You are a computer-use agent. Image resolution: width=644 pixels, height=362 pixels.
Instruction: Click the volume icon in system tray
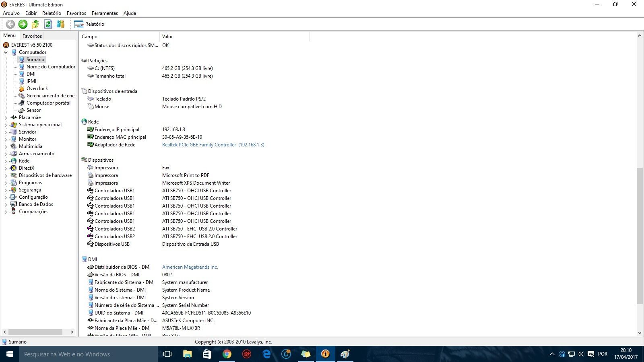pos(581,354)
